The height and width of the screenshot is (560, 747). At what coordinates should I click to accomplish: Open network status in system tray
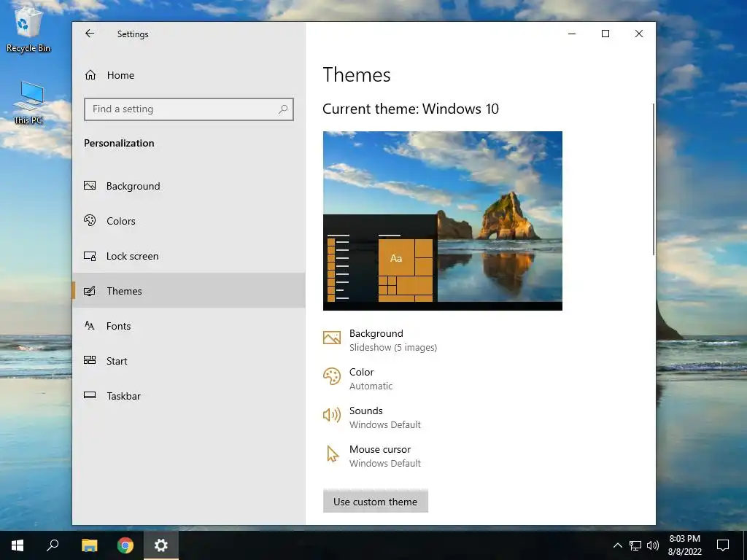point(635,545)
